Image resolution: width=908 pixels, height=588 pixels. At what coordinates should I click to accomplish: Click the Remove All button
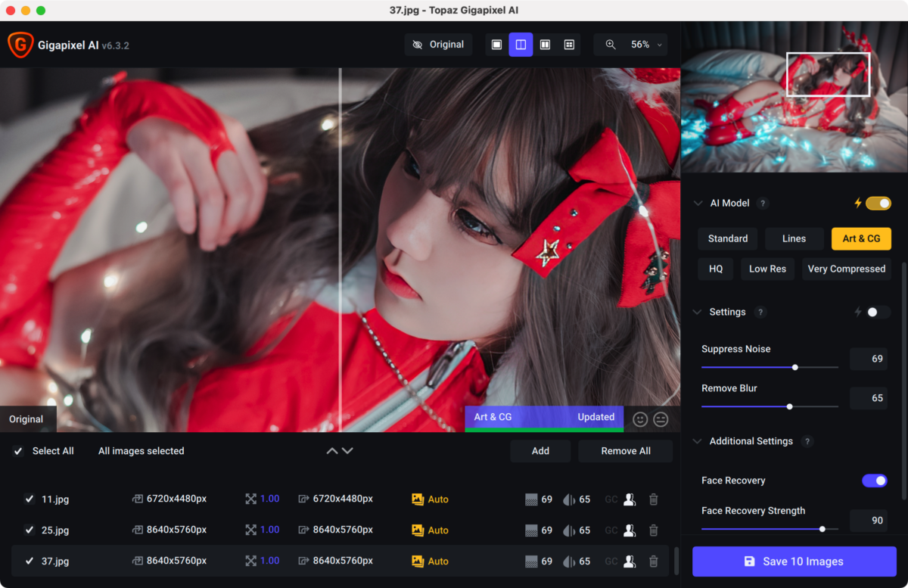tap(626, 451)
